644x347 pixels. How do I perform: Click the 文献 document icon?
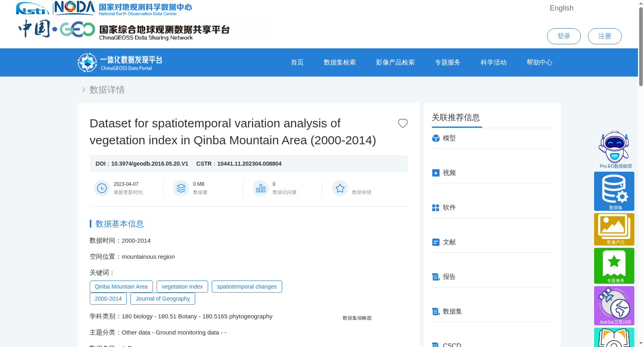[x=436, y=242]
